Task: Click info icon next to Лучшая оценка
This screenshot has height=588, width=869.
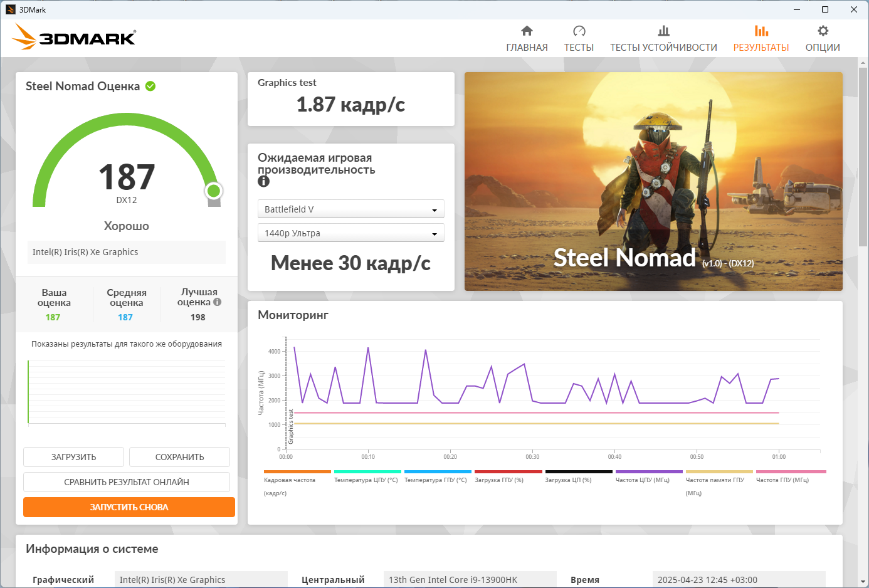Action: pos(218,302)
